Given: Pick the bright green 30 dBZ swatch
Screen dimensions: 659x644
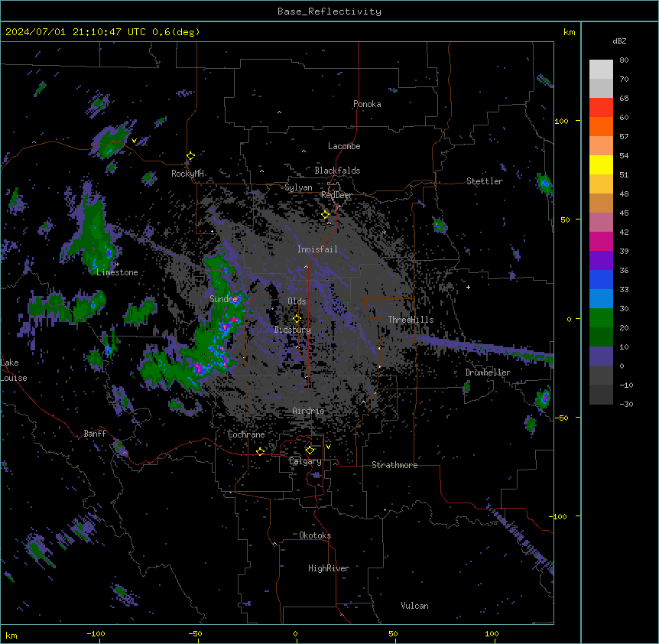Looking at the screenshot, I should click(601, 318).
